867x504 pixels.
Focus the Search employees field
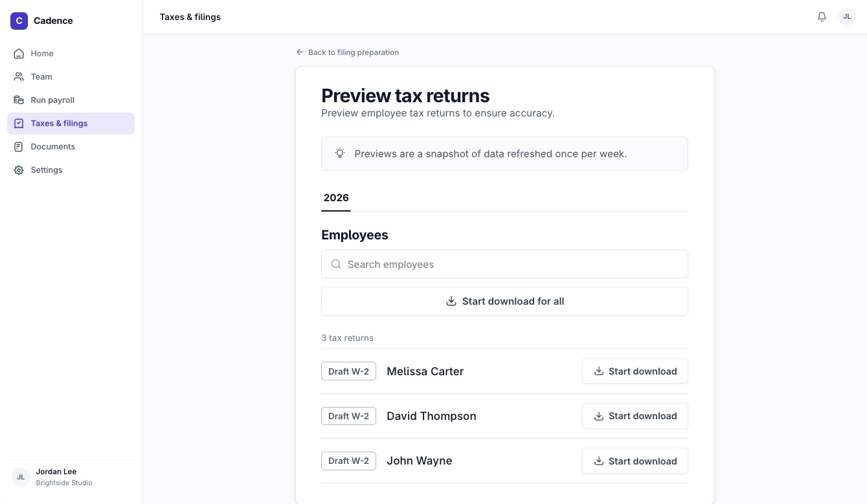504,264
